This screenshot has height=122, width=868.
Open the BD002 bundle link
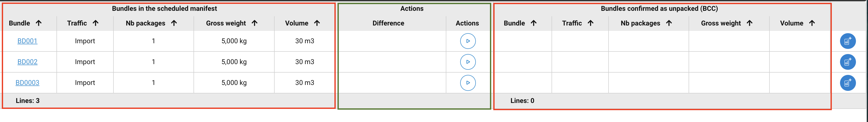27,62
